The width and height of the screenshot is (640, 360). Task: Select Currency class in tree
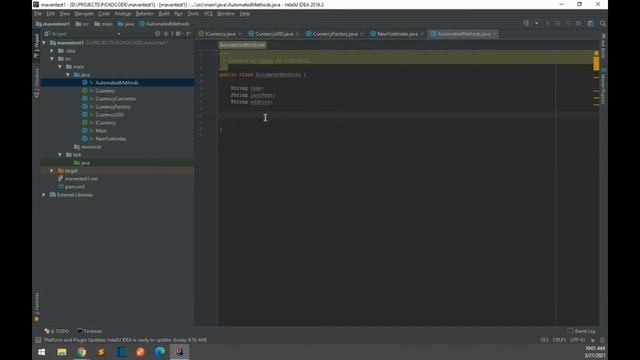(x=105, y=91)
